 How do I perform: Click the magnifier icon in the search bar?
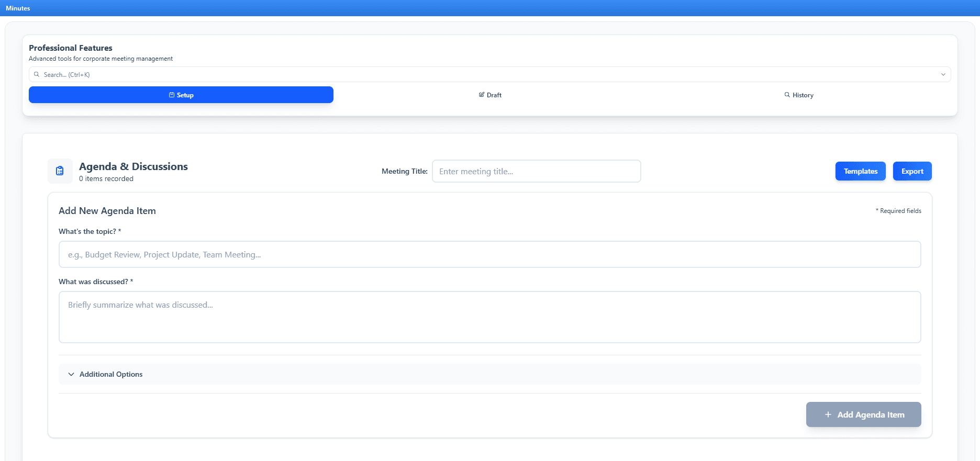37,74
